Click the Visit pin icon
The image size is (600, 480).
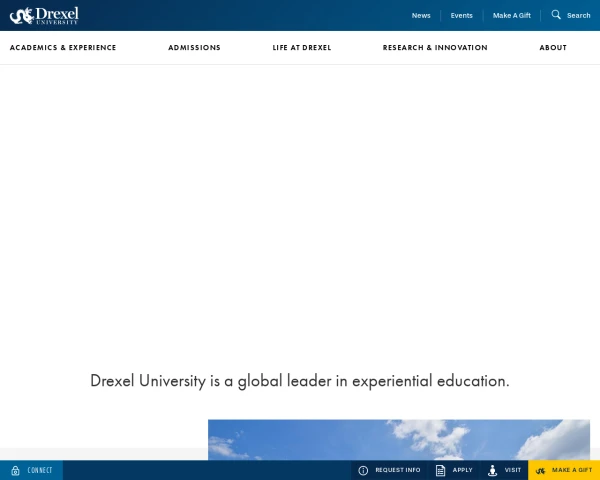click(x=492, y=470)
